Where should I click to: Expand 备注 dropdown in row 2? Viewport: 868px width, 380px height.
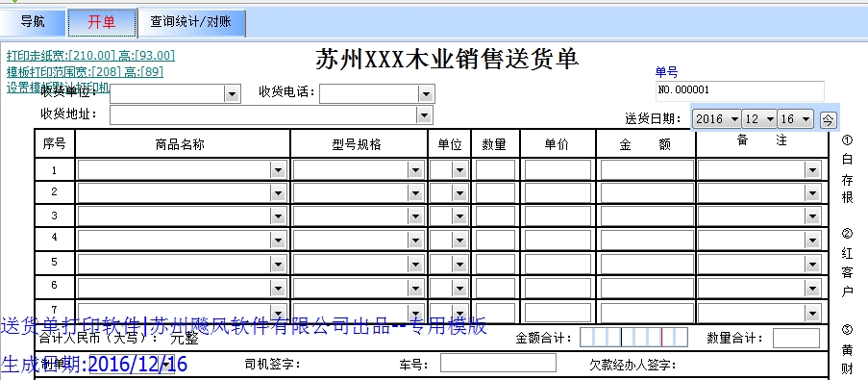click(x=812, y=192)
